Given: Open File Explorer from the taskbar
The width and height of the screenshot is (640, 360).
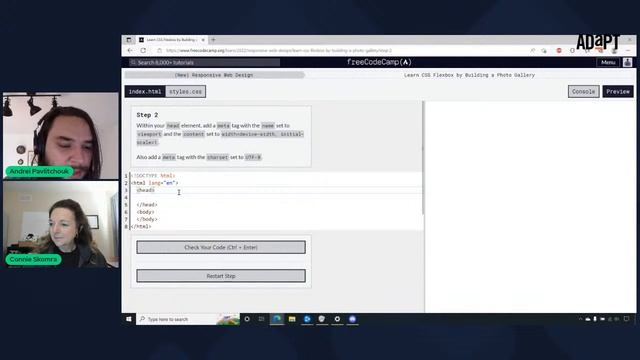Looking at the screenshot, I should pyautogui.click(x=292, y=319).
